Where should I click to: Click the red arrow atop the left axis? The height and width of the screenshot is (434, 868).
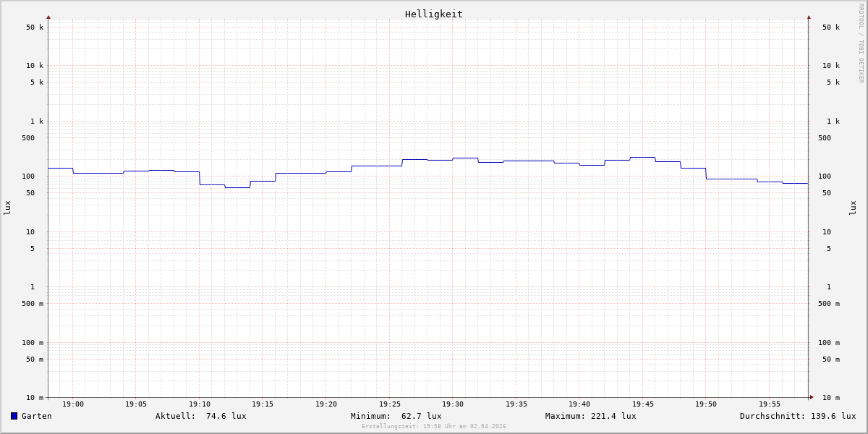pyautogui.click(x=48, y=17)
